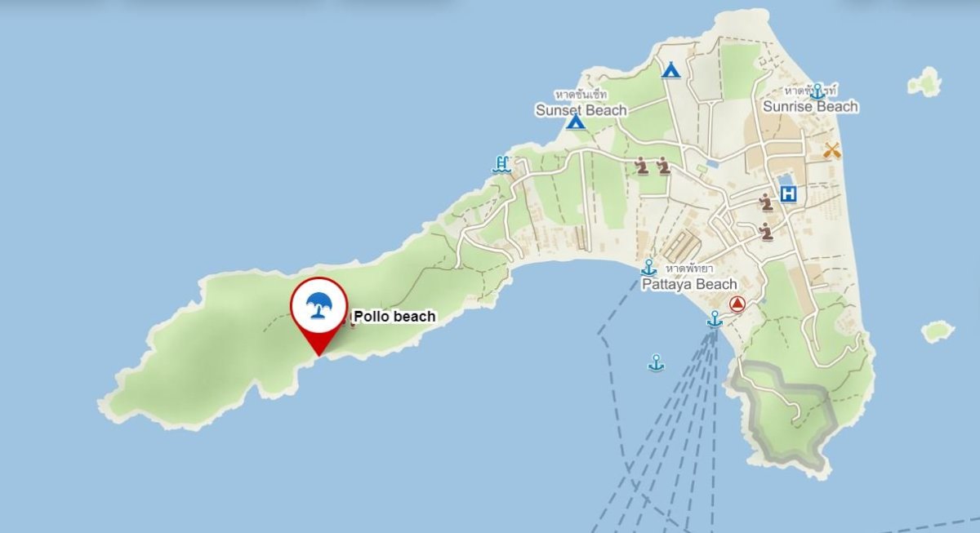Select the worship icon left of hospital
Image resolution: width=980 pixels, height=533 pixels.
765,202
